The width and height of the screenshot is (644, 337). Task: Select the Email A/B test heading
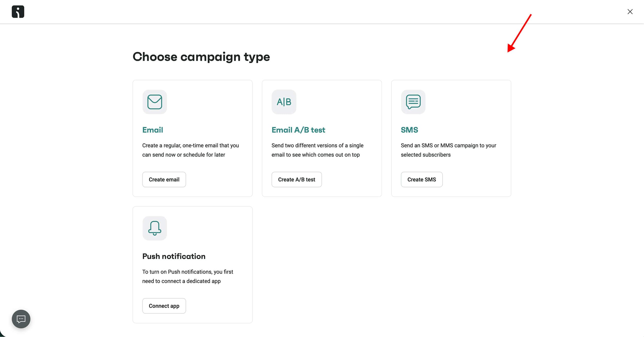(298, 130)
